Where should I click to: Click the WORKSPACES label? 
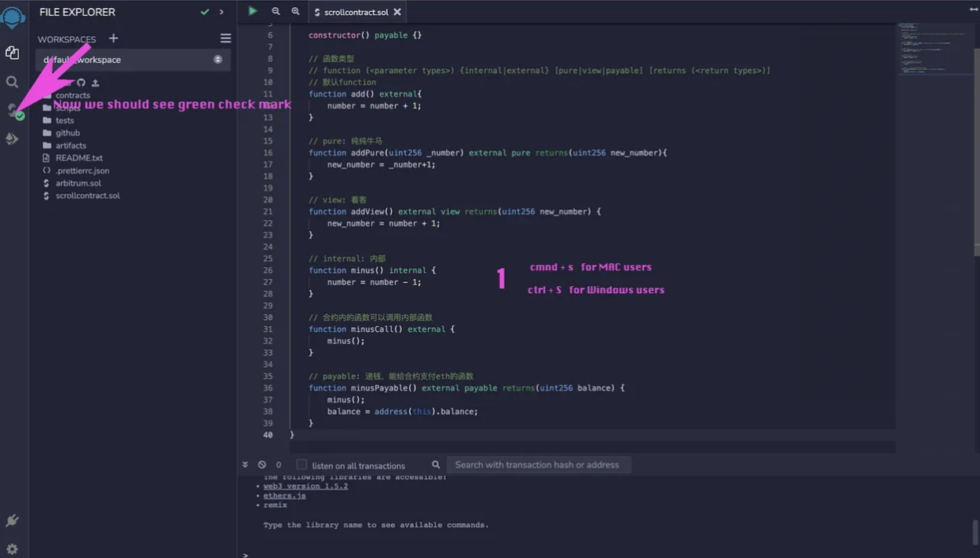click(67, 39)
